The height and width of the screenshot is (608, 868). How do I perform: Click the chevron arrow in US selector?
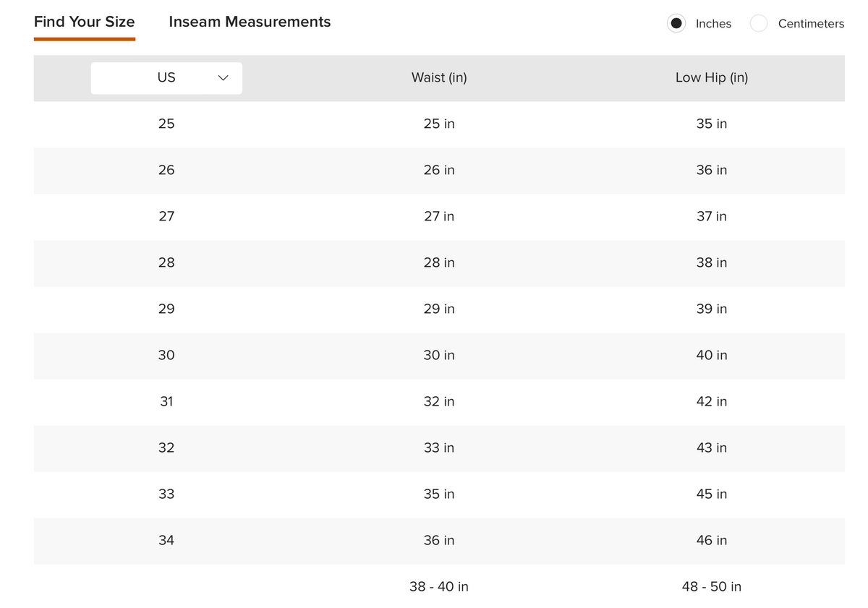[x=223, y=77]
